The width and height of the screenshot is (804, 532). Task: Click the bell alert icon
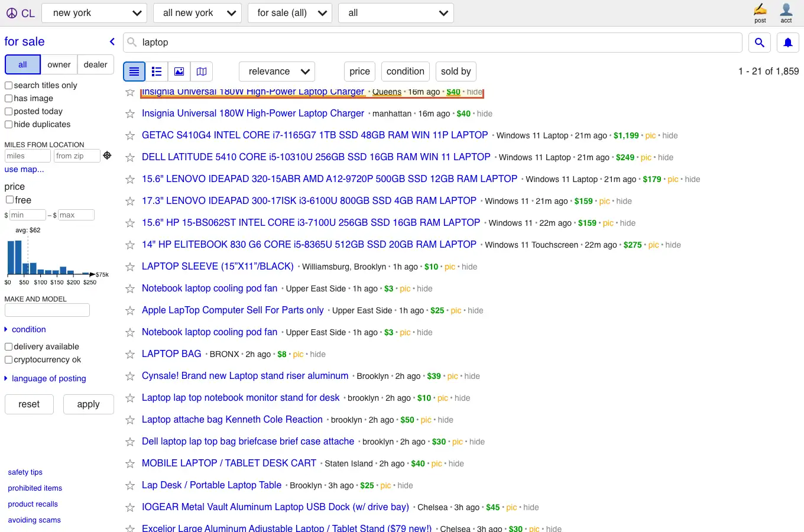point(788,43)
